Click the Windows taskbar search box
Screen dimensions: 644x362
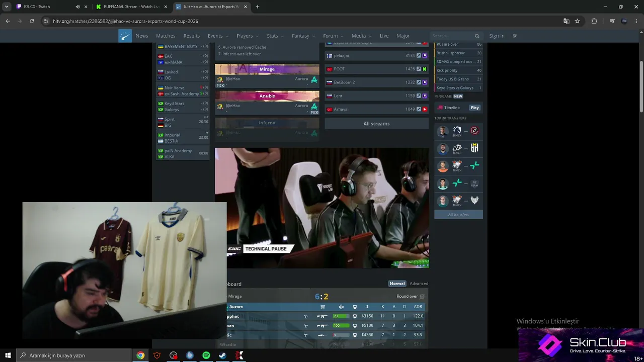[x=74, y=355]
